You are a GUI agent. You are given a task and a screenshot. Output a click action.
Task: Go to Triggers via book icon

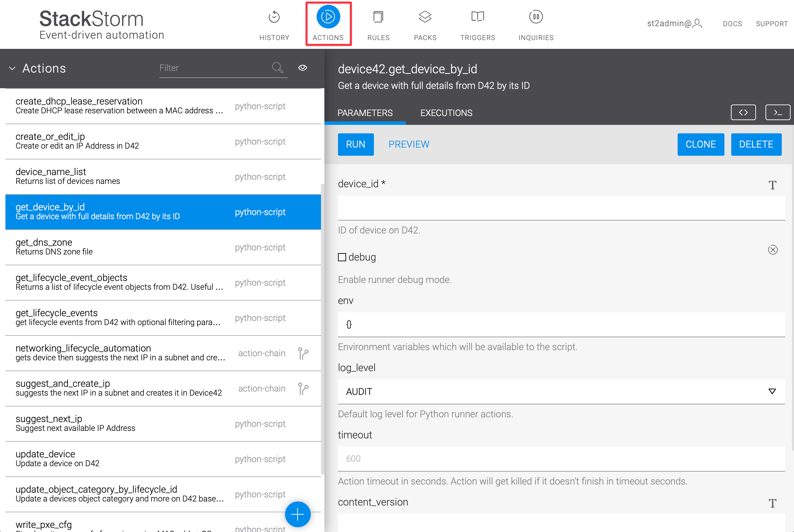coord(477,24)
